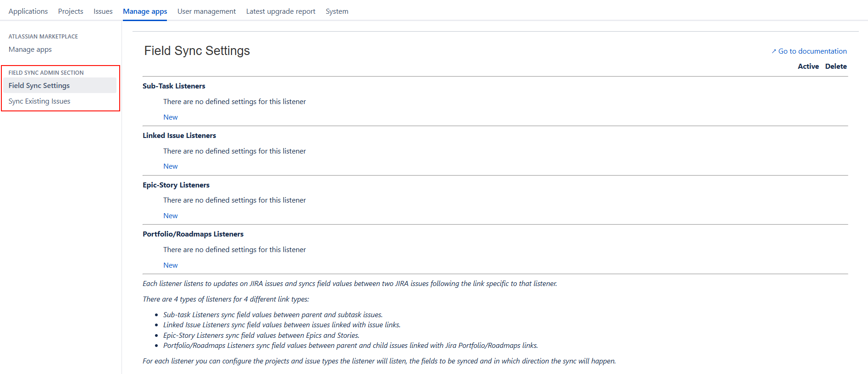
Task: Open Sync Existing Issues in the sidebar
Action: coord(39,101)
